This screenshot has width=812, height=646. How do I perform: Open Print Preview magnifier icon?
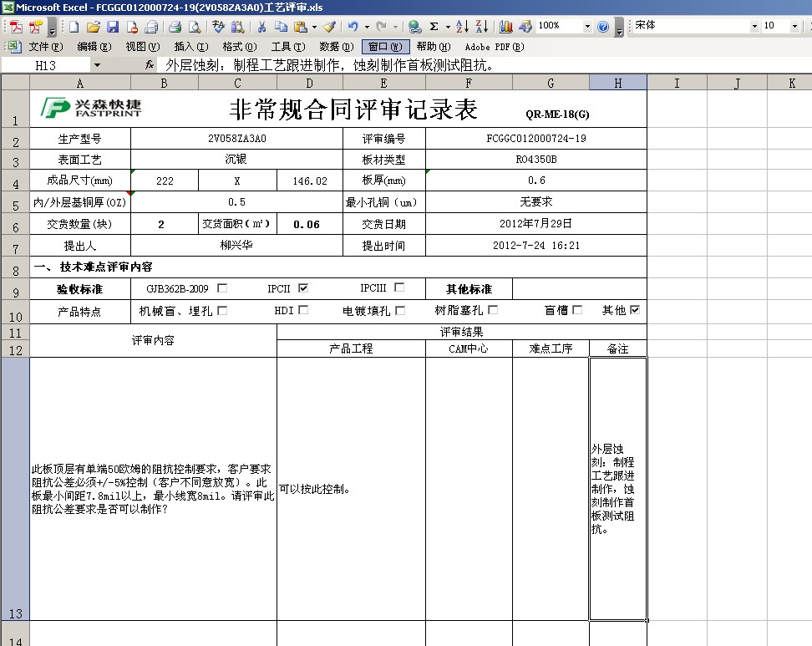[194, 27]
